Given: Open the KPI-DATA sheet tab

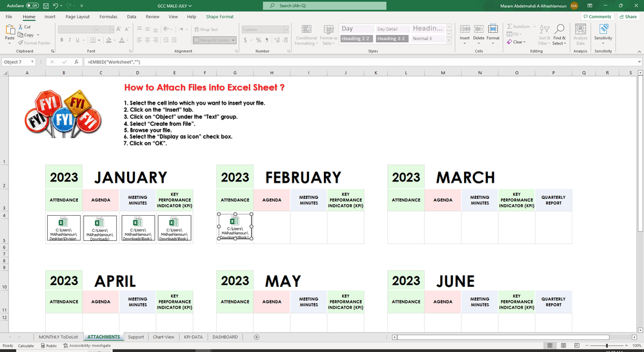Looking at the screenshot, I should [193, 336].
